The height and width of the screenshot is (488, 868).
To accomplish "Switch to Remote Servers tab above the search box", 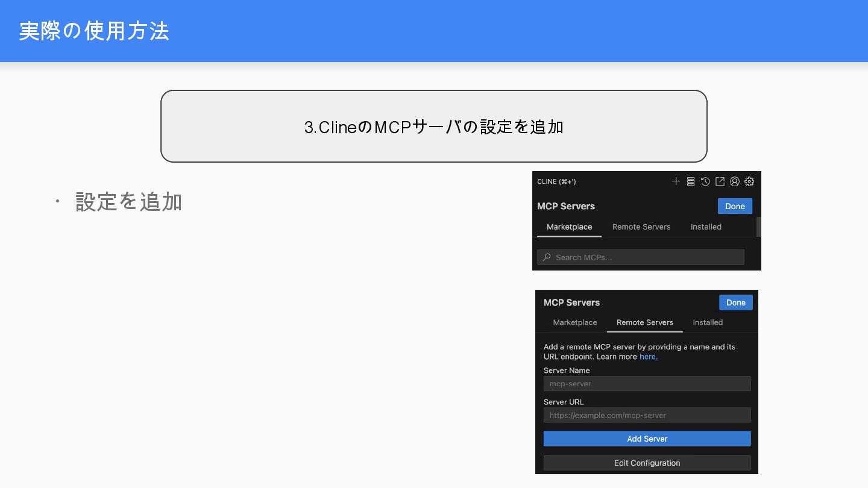I will (x=641, y=227).
